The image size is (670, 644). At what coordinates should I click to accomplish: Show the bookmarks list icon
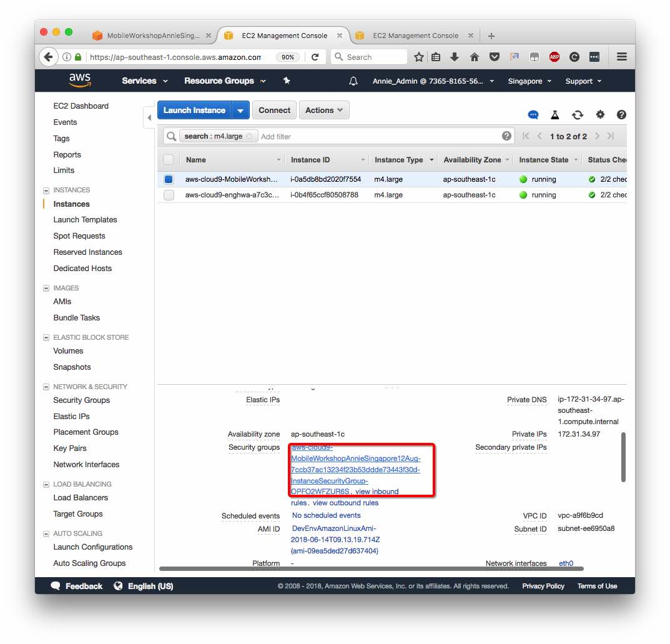436,57
